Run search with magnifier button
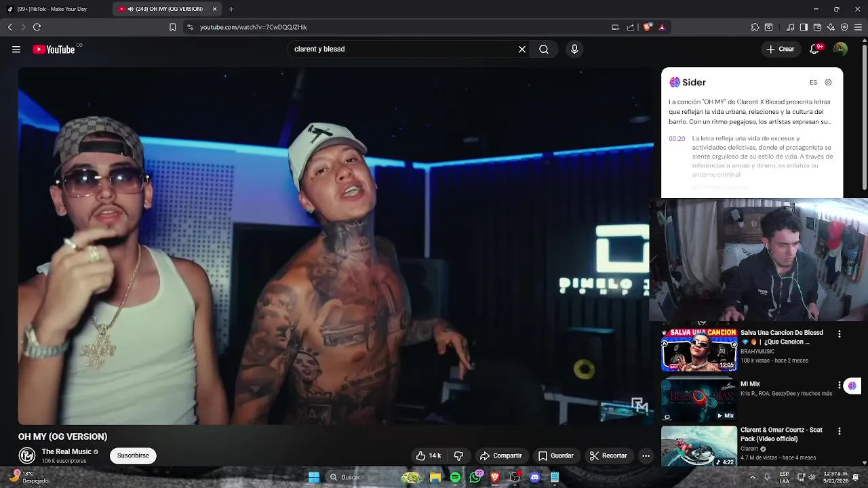 (x=544, y=49)
